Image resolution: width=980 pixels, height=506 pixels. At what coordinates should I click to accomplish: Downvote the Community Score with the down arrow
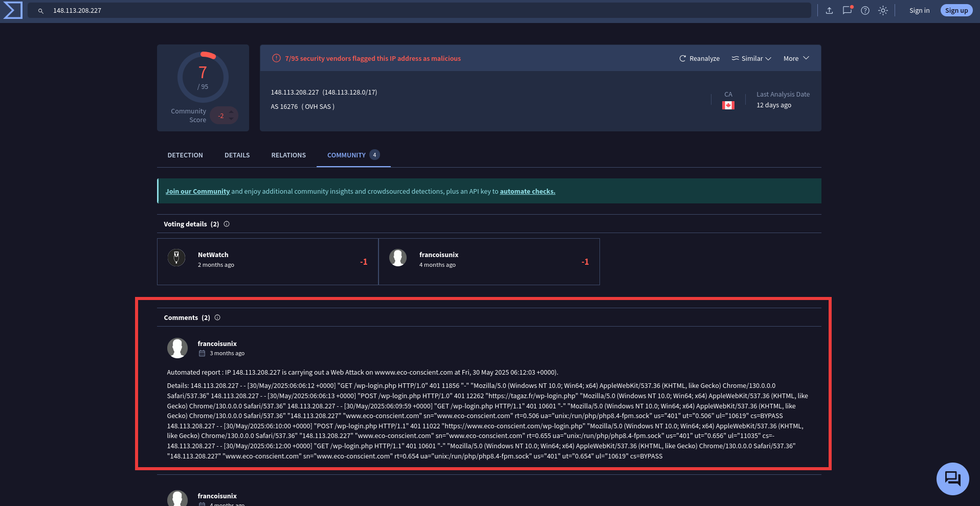point(231,119)
